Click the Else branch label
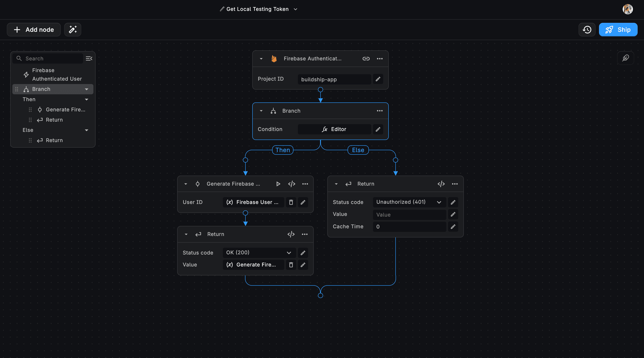The height and width of the screenshot is (358, 644). tap(358, 150)
